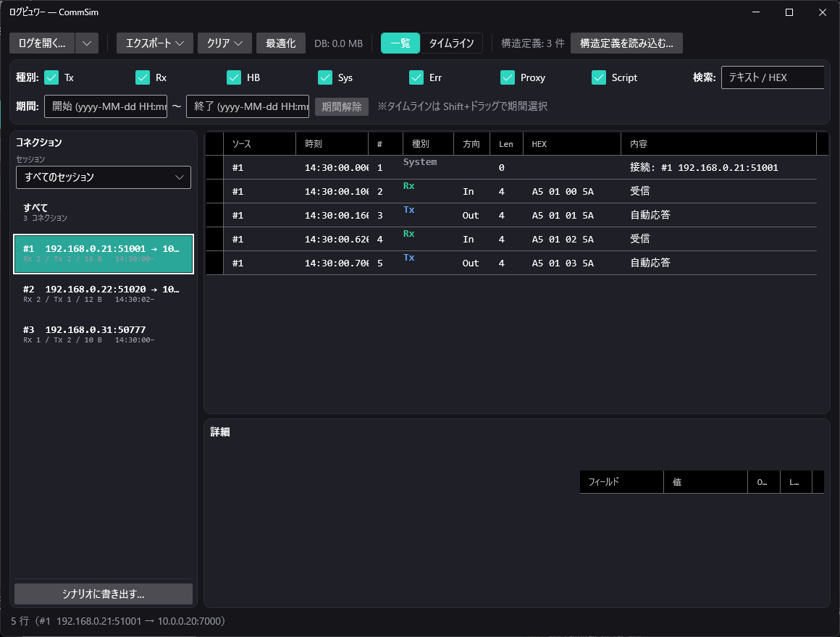Image resolution: width=840 pixels, height=637 pixels.
Task: Uncheck the Tx filter checkbox
Action: tap(51, 77)
